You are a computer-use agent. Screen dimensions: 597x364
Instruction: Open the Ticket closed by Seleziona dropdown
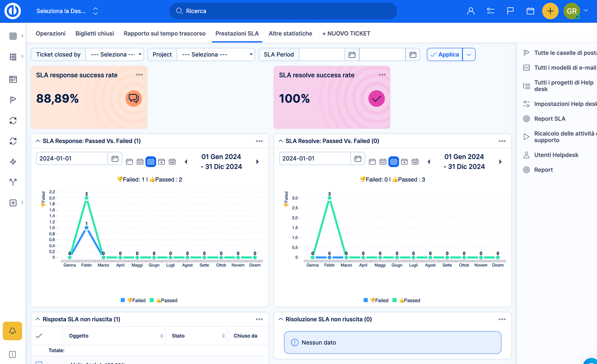115,54
